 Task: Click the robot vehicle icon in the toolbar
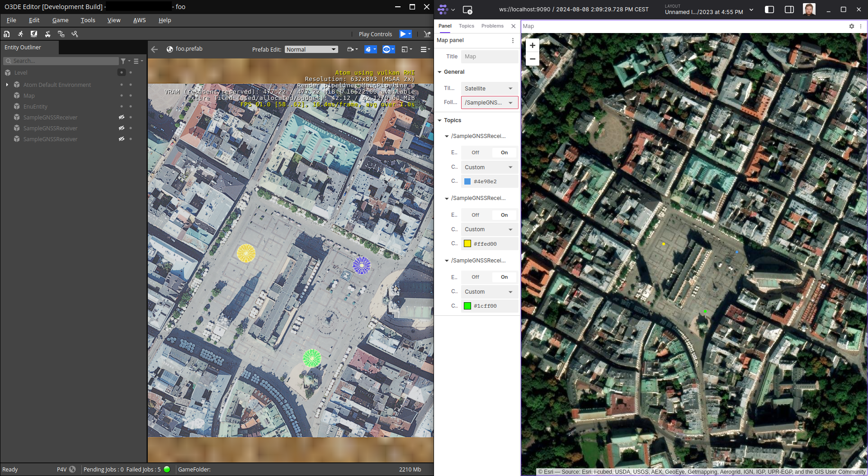click(47, 34)
